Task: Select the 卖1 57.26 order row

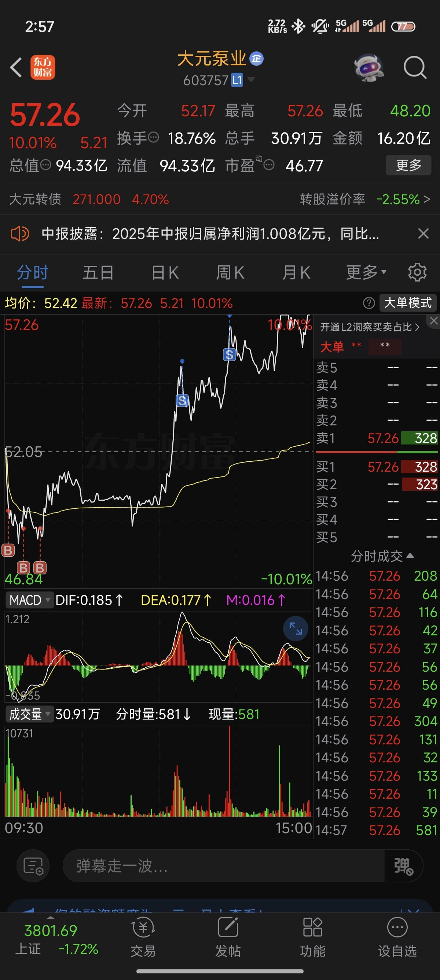Action: point(377,438)
